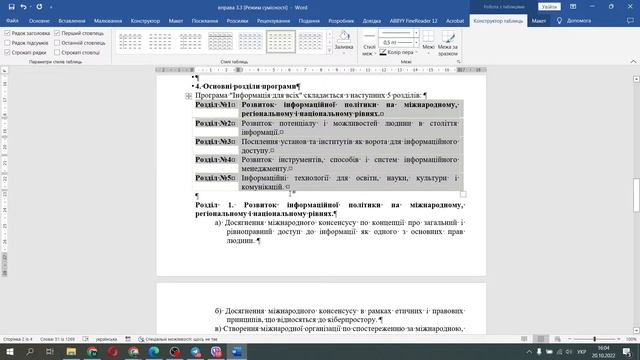
Task: Switch to the Вставлення tab
Action: pyautogui.click(x=72, y=20)
